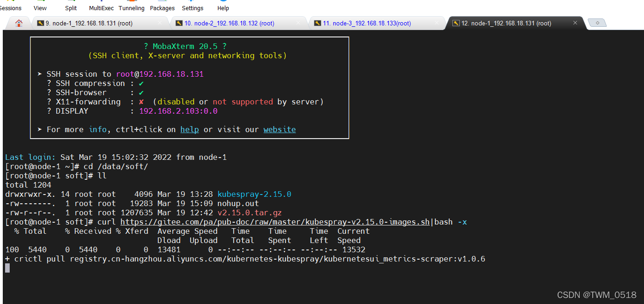Activate MultiExec mode in toolbar

101,8
